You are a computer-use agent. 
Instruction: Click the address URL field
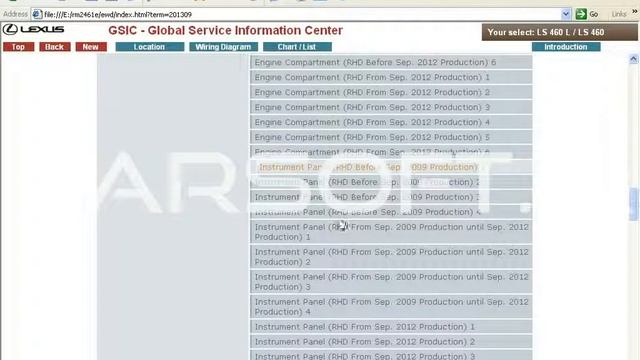pyautogui.click(x=301, y=14)
